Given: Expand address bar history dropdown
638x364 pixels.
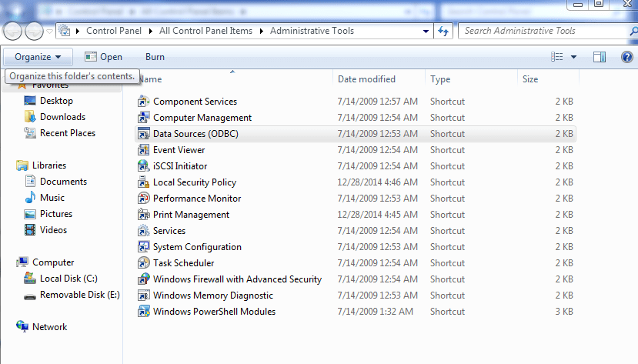Looking at the screenshot, I should tap(426, 31).
